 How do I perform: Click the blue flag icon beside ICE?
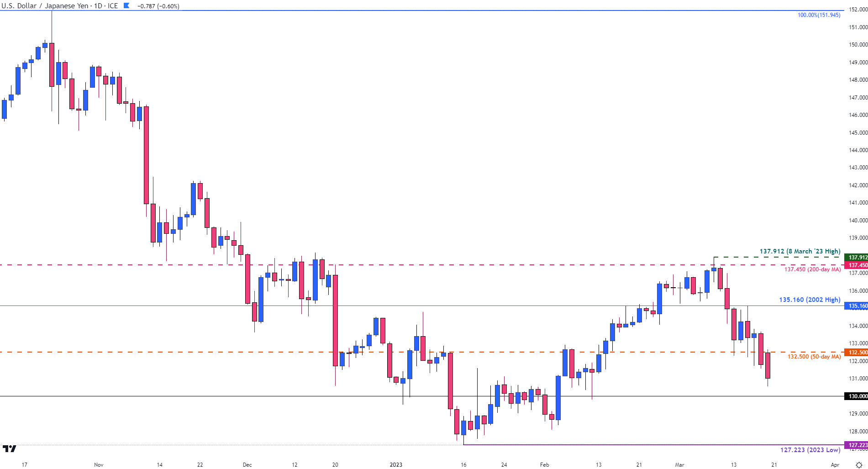click(126, 5)
